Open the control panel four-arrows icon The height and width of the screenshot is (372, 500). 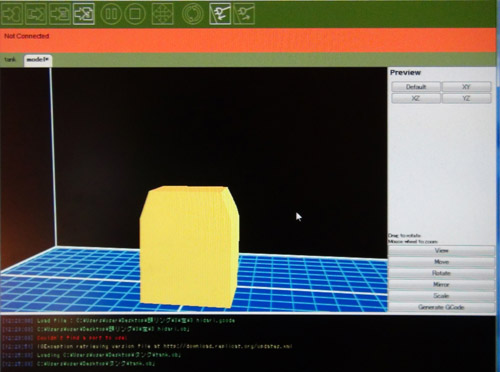click(162, 14)
